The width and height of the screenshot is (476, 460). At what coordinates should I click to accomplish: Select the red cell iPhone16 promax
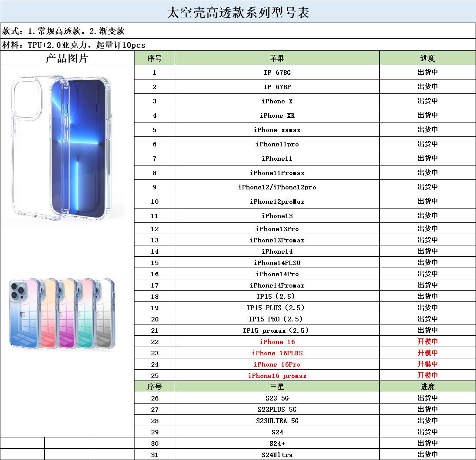tap(277, 375)
